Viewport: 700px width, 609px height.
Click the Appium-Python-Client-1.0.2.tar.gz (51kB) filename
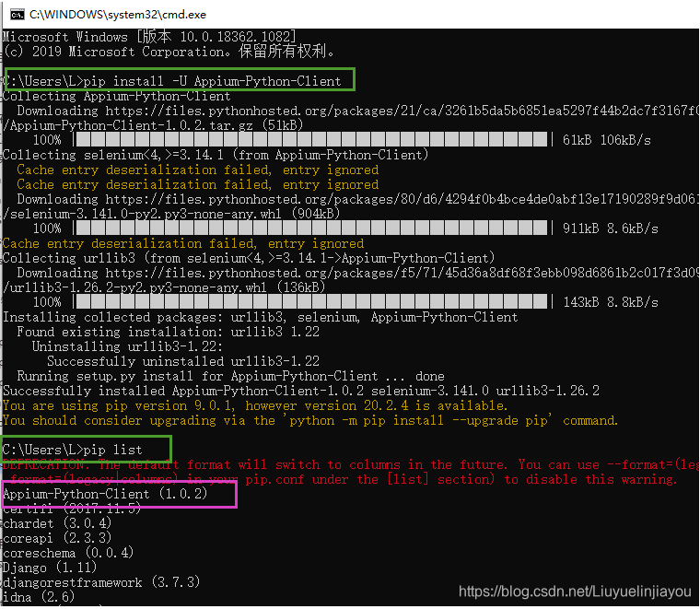click(153, 125)
